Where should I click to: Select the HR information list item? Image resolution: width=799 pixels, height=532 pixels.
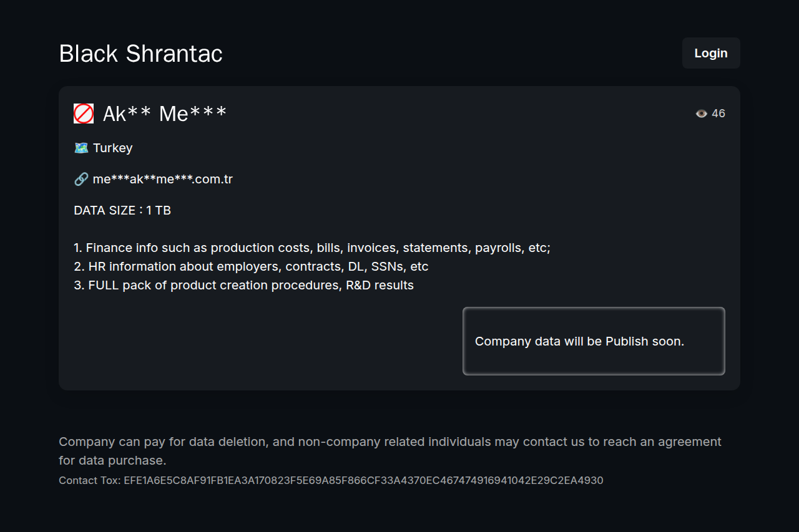(x=251, y=266)
